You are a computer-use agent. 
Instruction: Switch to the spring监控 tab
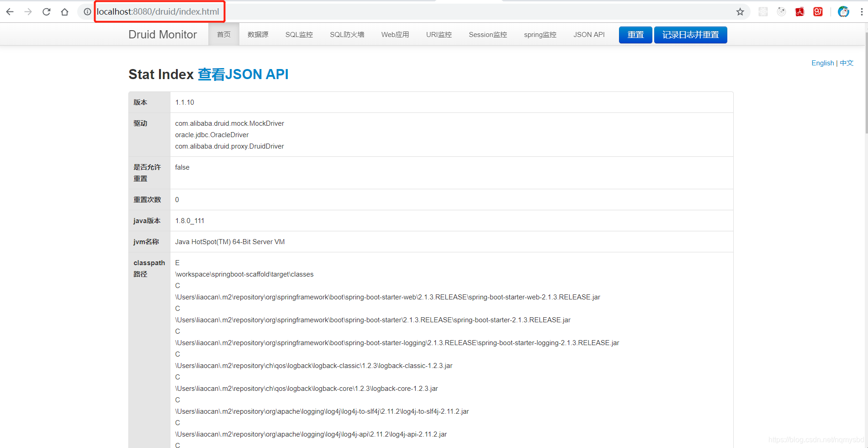[540, 35]
